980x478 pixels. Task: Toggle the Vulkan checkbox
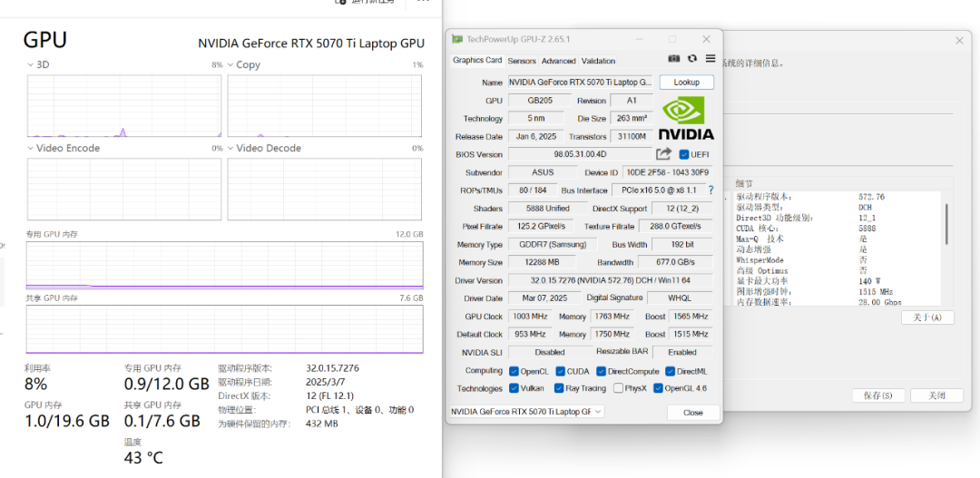coord(514,388)
